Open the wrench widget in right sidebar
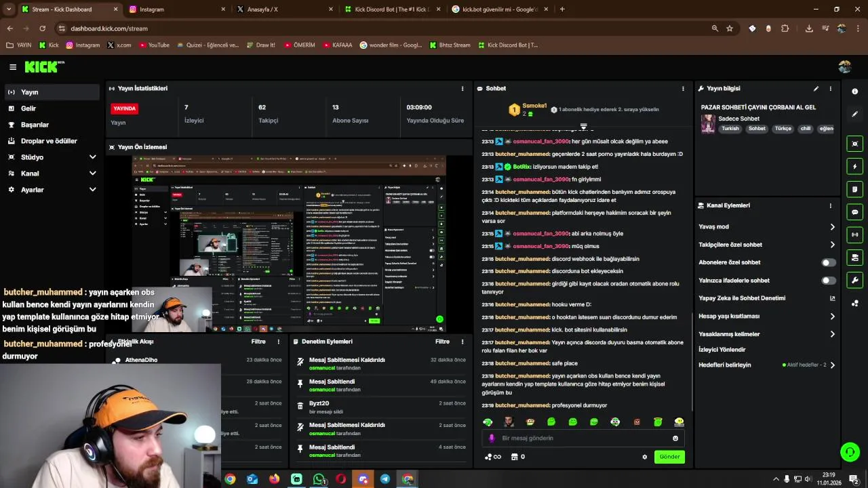The image size is (868, 488). point(854,280)
